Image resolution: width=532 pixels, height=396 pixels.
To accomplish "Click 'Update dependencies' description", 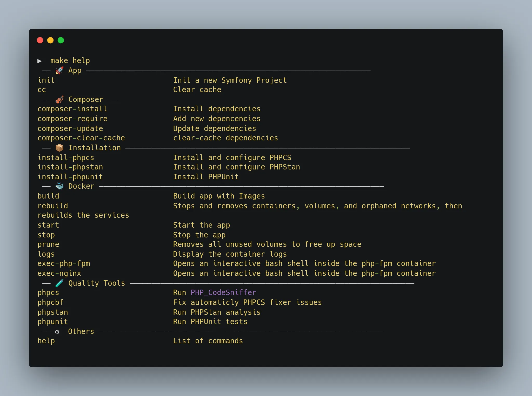I will [x=215, y=129].
